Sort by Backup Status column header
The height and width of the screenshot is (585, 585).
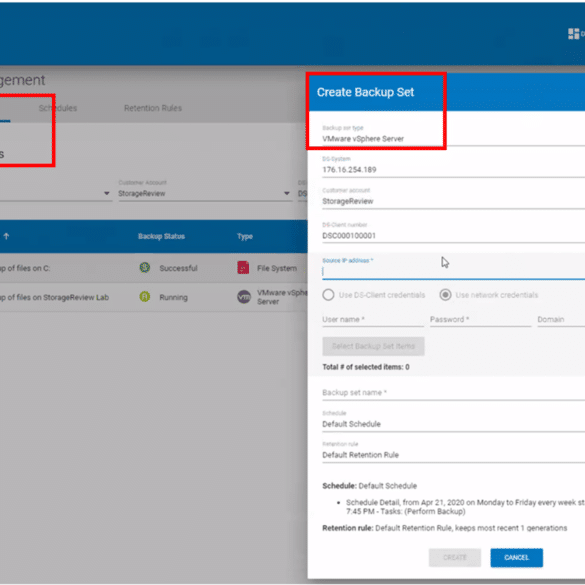162,237
